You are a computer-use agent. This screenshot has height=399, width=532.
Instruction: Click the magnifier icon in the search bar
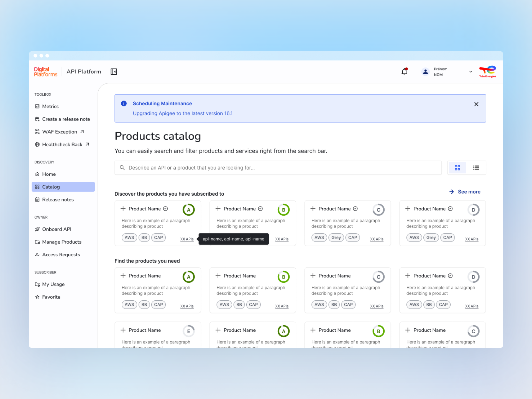122,168
